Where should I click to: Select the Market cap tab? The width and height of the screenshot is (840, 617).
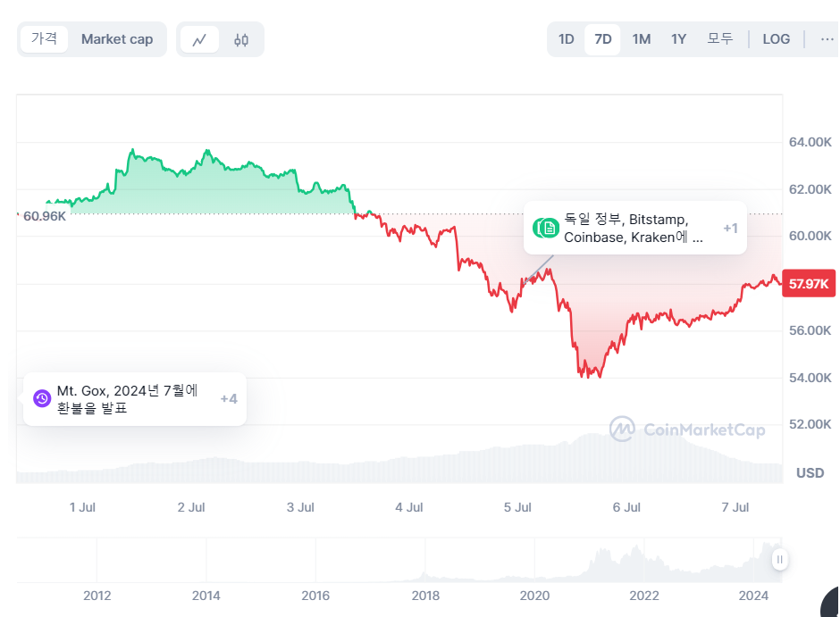117,39
